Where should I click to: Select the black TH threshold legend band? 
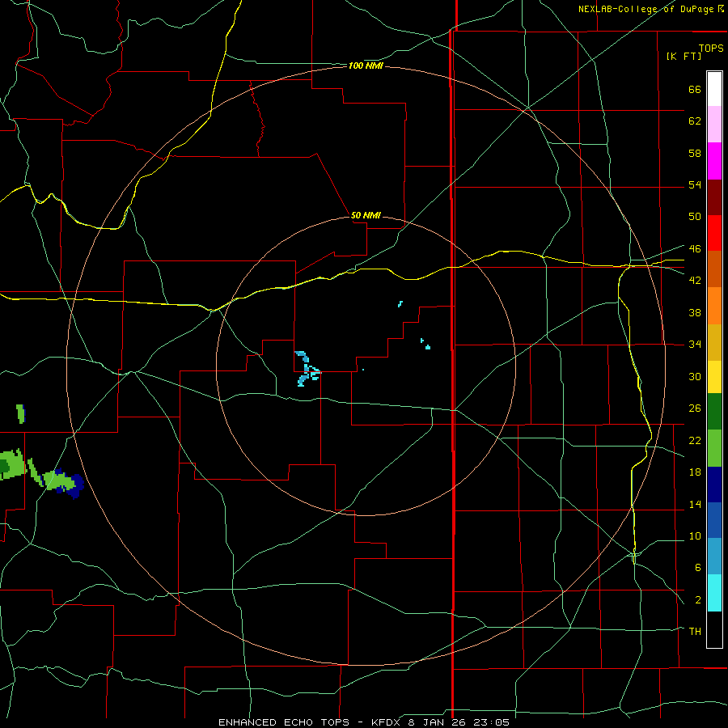click(x=714, y=629)
